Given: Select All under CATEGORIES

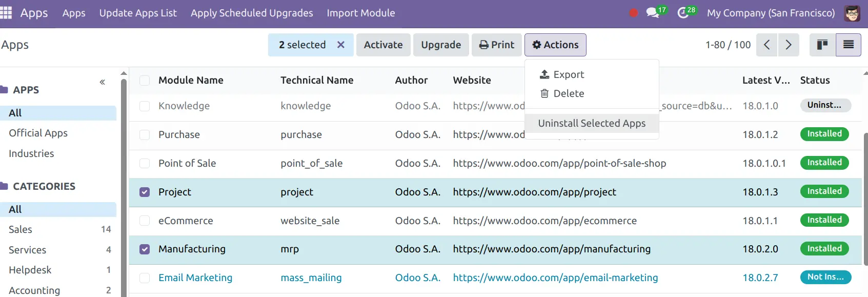Looking at the screenshot, I should [x=58, y=209].
